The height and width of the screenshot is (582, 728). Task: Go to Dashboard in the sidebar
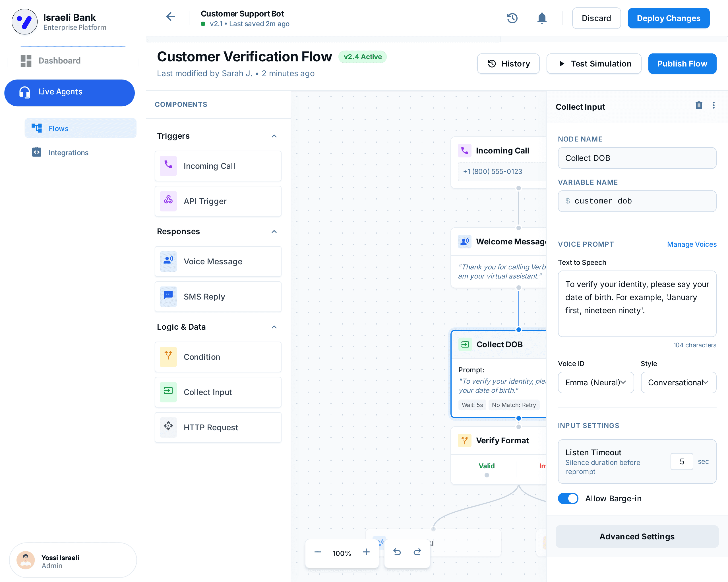59,61
